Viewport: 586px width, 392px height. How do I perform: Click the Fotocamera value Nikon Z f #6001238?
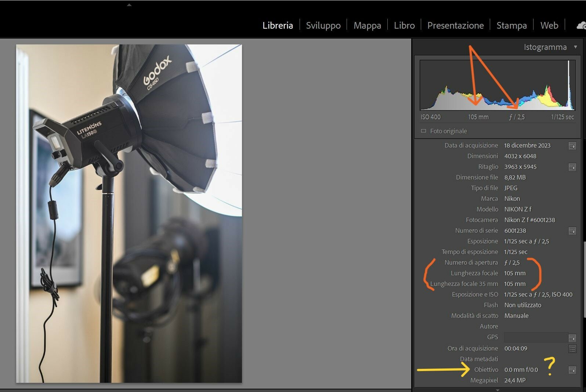click(x=529, y=220)
